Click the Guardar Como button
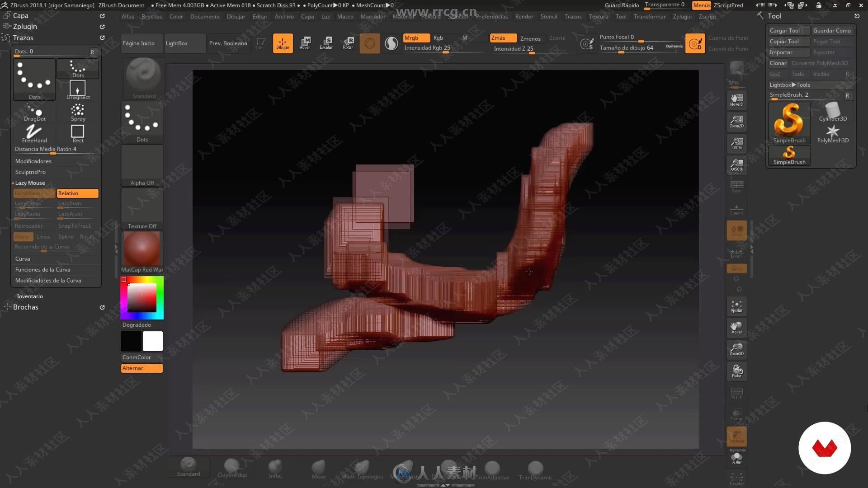 (x=832, y=30)
